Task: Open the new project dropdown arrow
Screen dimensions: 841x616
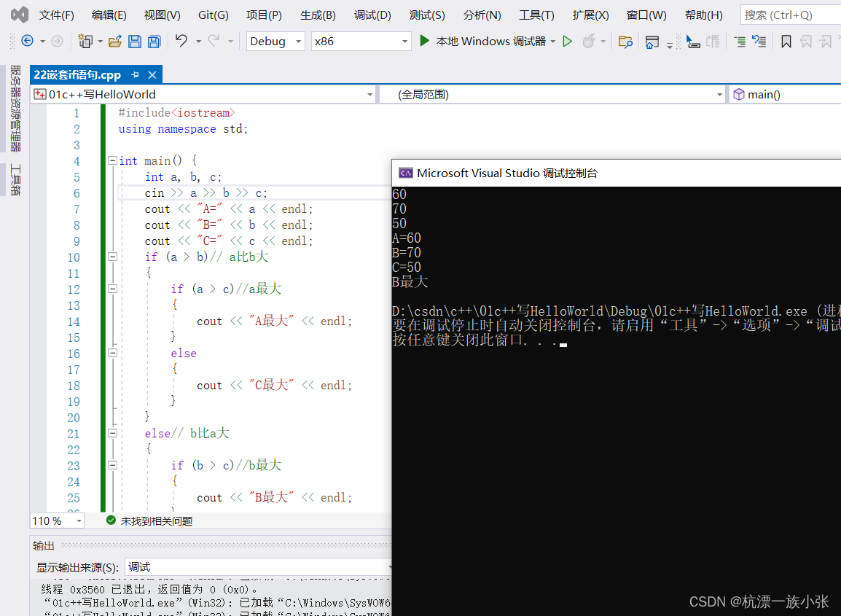Action: pyautogui.click(x=100, y=42)
